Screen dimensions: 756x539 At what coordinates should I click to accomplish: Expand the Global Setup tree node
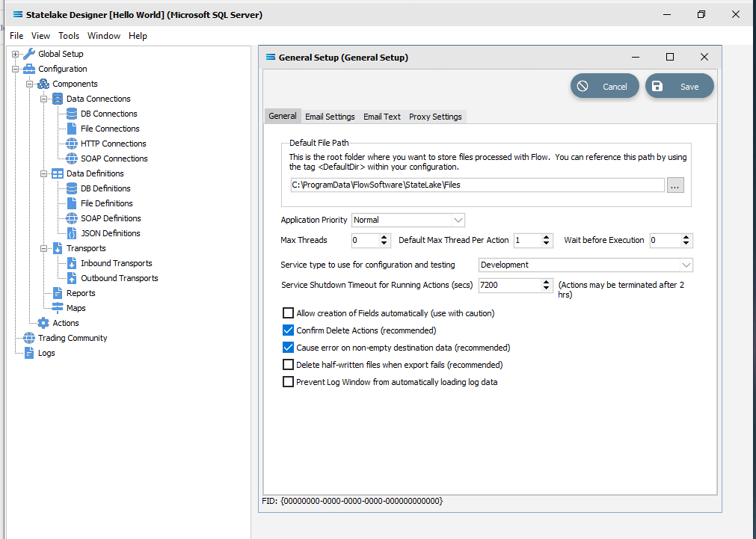click(16, 54)
